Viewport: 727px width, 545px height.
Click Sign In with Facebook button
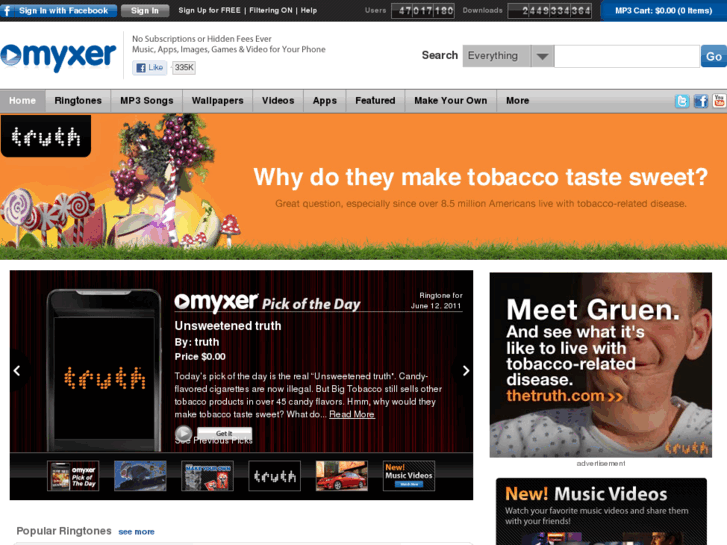pyautogui.click(x=58, y=10)
